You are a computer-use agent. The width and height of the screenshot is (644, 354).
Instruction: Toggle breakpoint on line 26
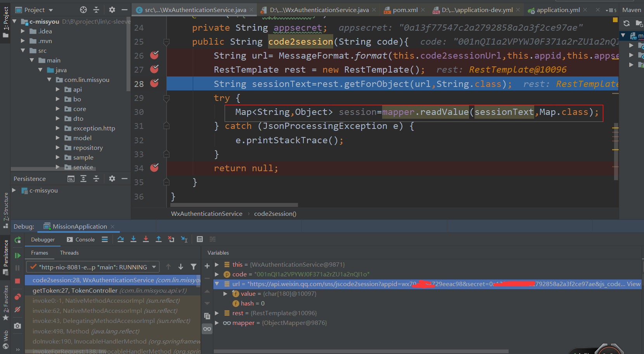pos(154,55)
